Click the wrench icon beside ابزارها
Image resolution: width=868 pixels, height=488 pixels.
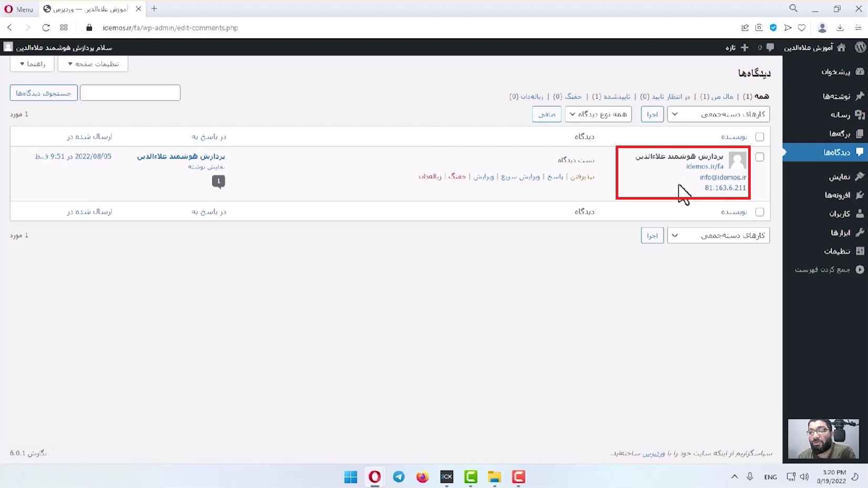tap(860, 232)
